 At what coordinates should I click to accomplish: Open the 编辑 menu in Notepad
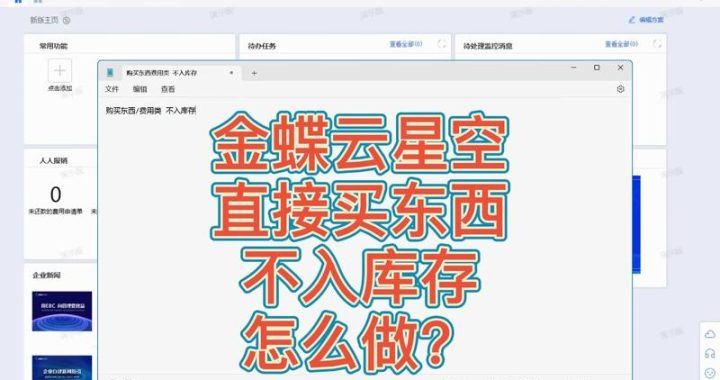pos(140,89)
